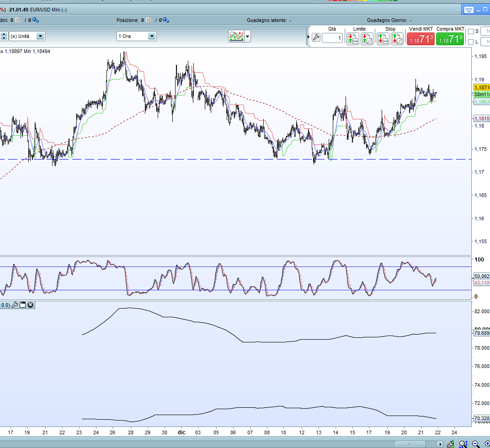The width and height of the screenshot is (490, 448).
Task: Click the dic date label on time axis
Action: 181,432
